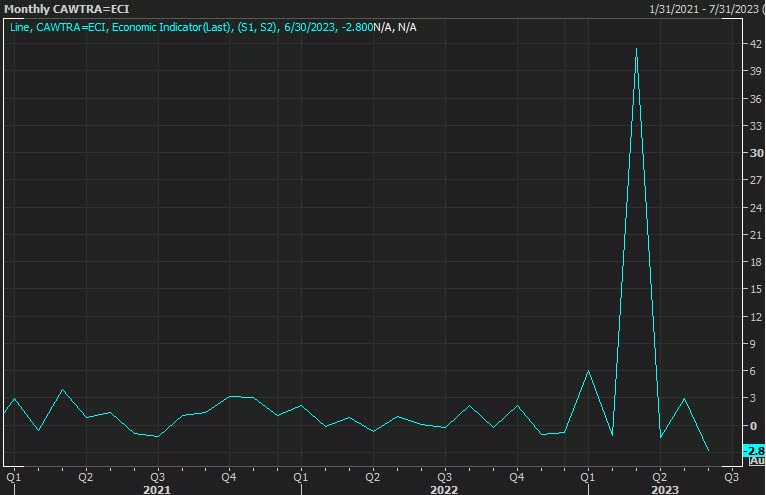Image resolution: width=766 pixels, height=495 pixels.
Task: Click the y-axis label 18
Action: [756, 262]
